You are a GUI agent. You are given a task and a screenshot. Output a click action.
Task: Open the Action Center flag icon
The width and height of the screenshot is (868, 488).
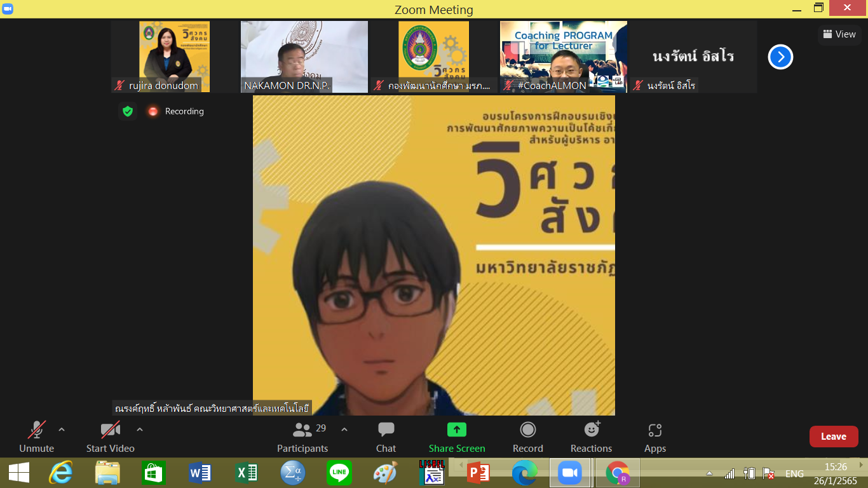(768, 474)
